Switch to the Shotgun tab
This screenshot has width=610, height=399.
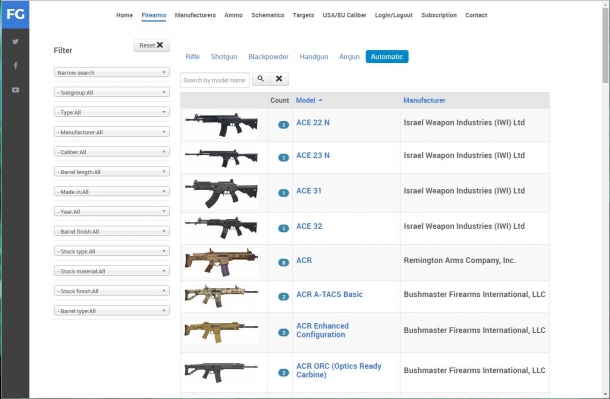pos(224,56)
